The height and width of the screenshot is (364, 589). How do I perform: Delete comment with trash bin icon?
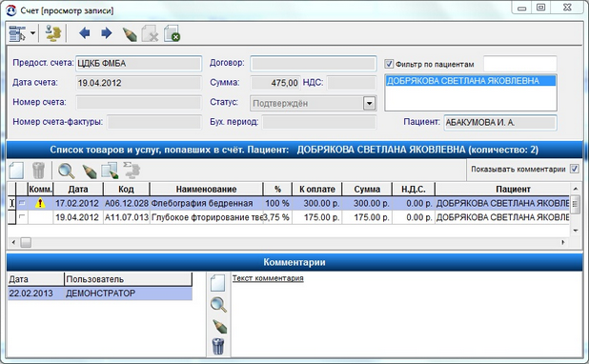[x=218, y=346]
